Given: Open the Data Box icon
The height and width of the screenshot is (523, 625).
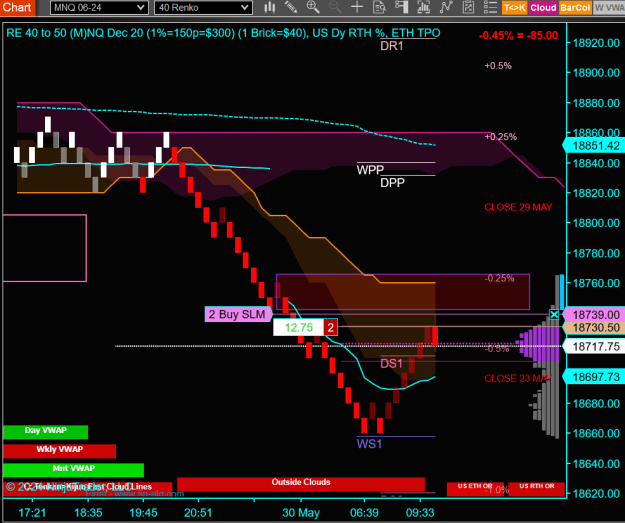Looking at the screenshot, I should click(379, 7).
